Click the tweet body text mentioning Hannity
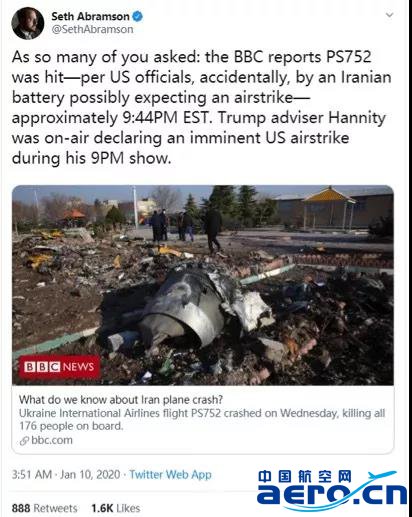This screenshot has height=517, width=412. (202, 107)
